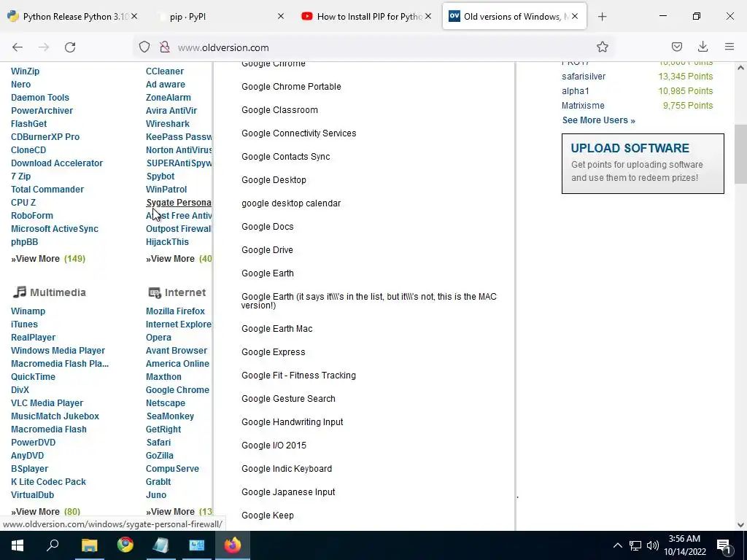The height and width of the screenshot is (560, 747).
Task: Bookmark this page with the star icon
Action: [x=602, y=47]
